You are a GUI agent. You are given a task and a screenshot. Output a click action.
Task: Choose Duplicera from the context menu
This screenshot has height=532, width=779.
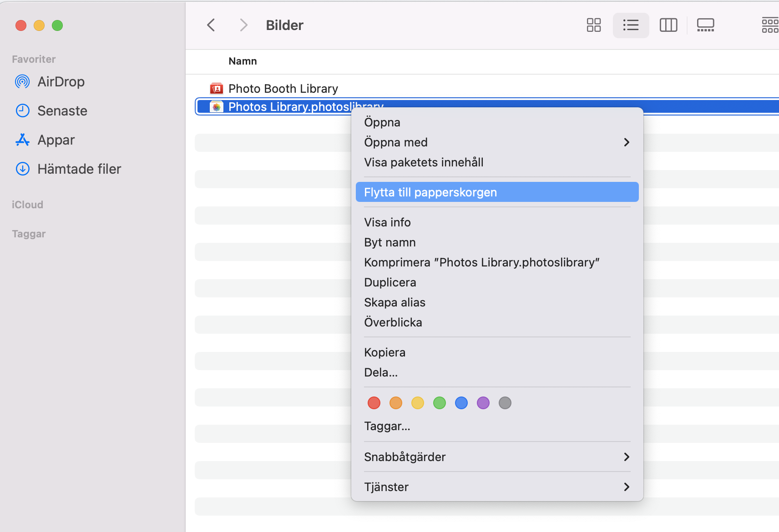click(497, 282)
